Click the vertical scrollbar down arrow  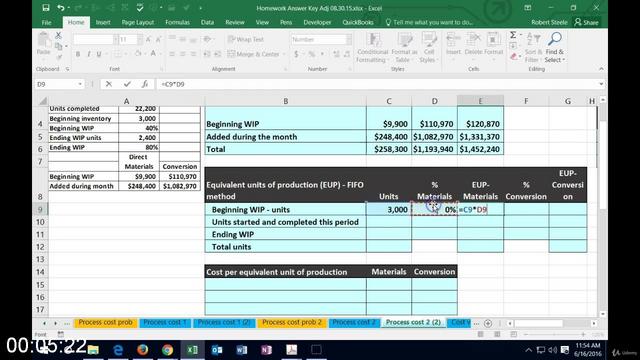click(x=603, y=314)
